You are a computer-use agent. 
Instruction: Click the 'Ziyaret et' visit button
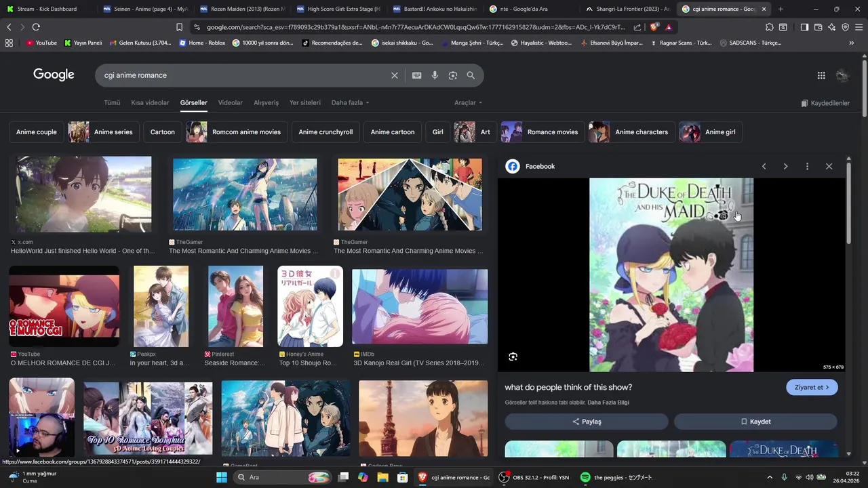tap(812, 387)
